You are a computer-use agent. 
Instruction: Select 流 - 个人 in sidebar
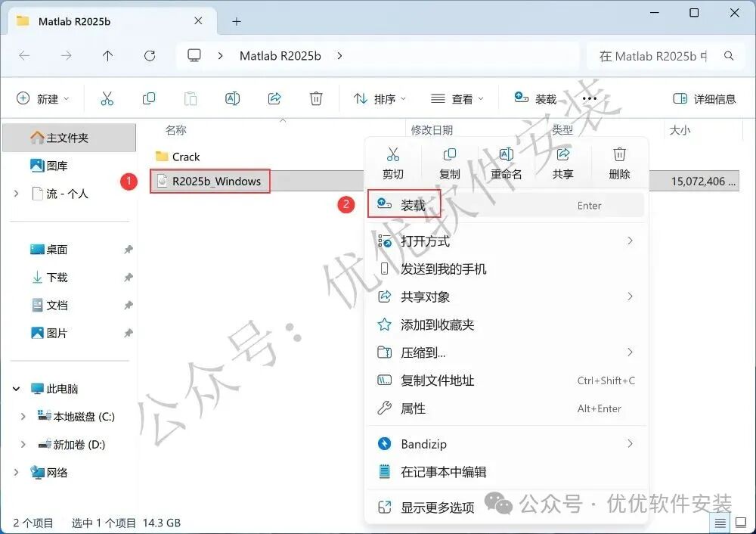60,194
